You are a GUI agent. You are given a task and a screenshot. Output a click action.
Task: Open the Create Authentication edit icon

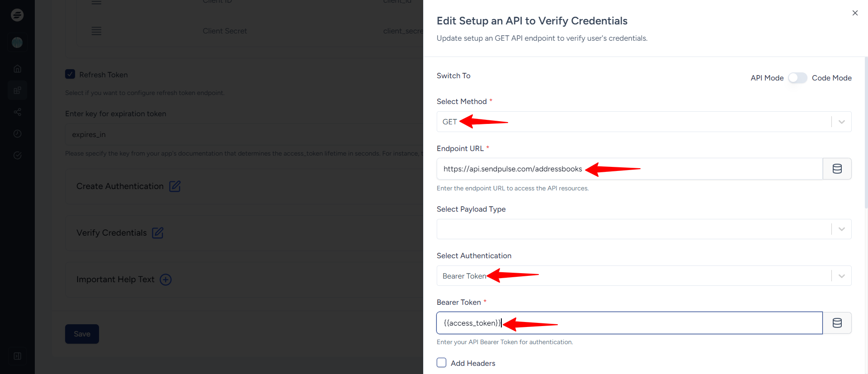click(175, 186)
